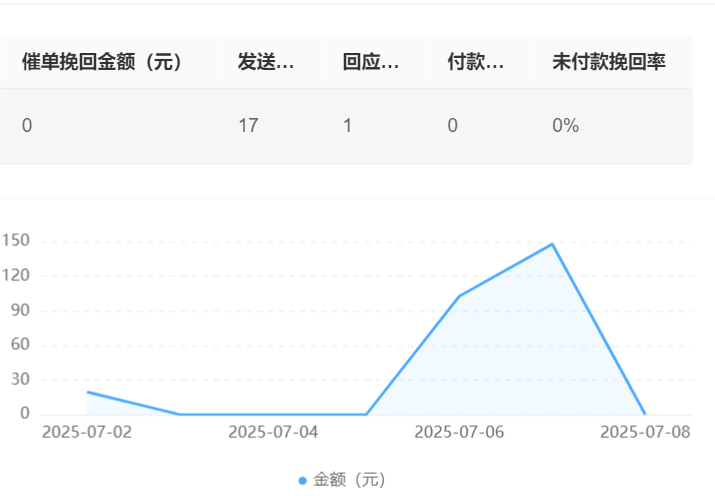
Task: Click the line point above 2025-07-02
Action: tap(88, 392)
